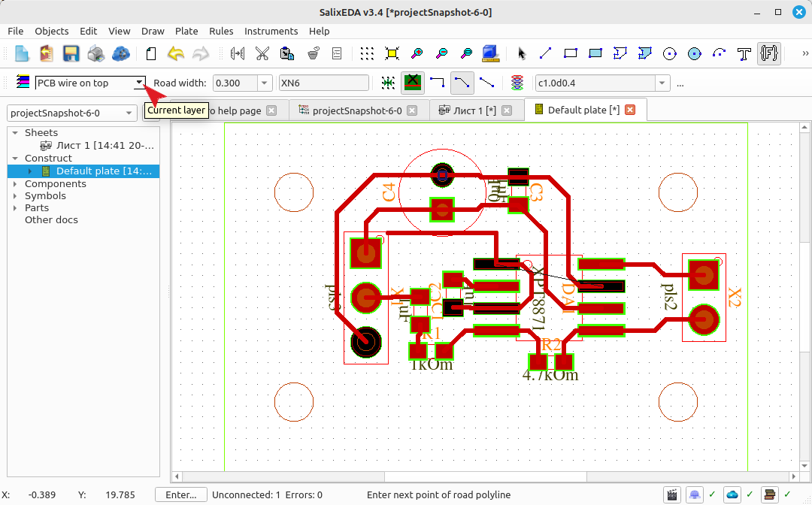Select Other docs in project tree

(x=51, y=220)
